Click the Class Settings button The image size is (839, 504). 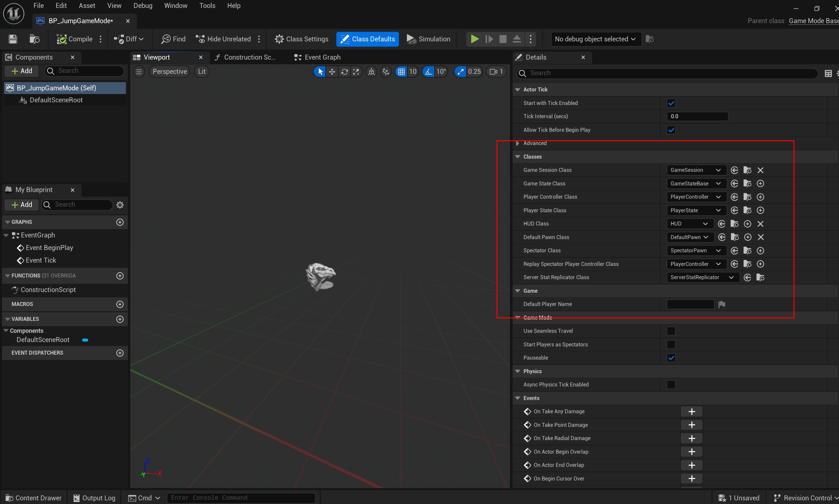coord(302,39)
